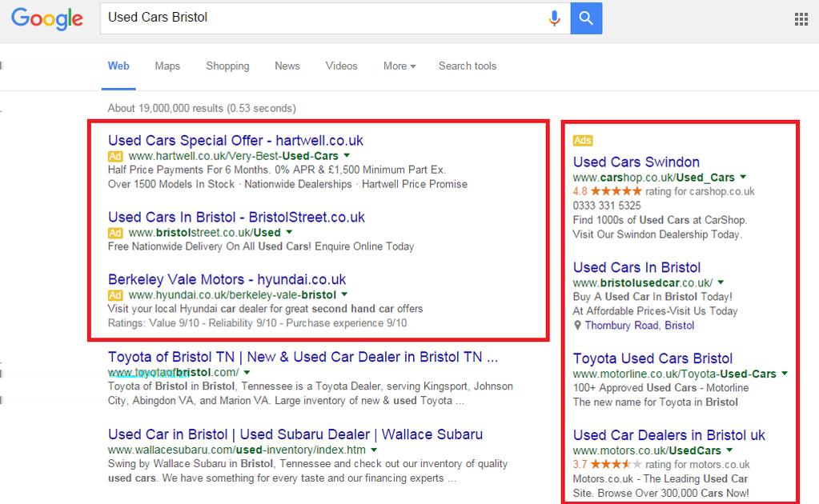
Task: Click the yellow Ads label in right column
Action: click(582, 140)
